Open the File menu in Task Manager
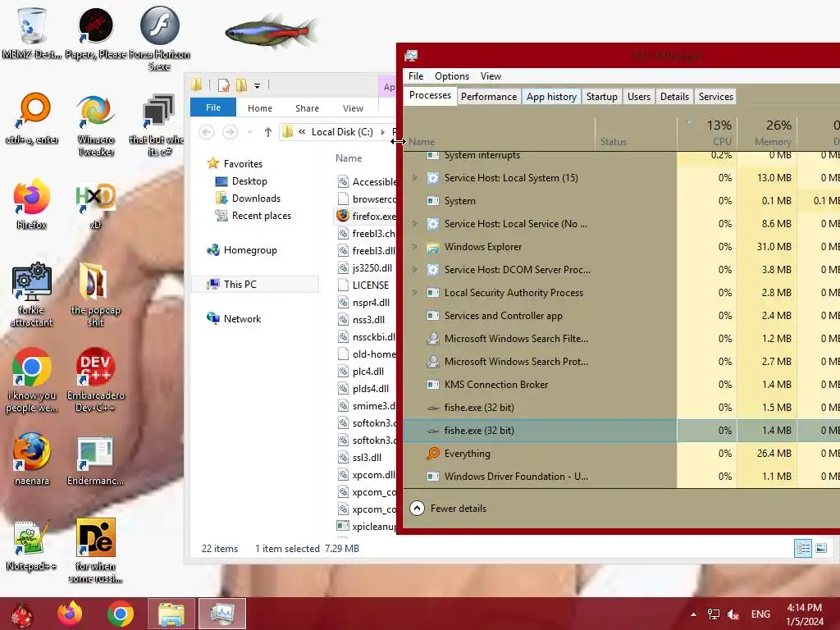This screenshot has height=630, width=840. (x=416, y=76)
